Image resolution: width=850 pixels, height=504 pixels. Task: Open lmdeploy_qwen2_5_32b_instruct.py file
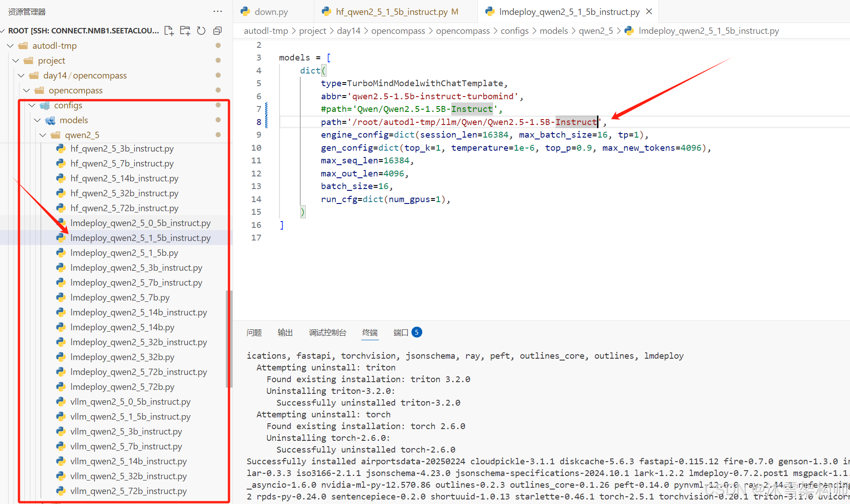pos(139,342)
